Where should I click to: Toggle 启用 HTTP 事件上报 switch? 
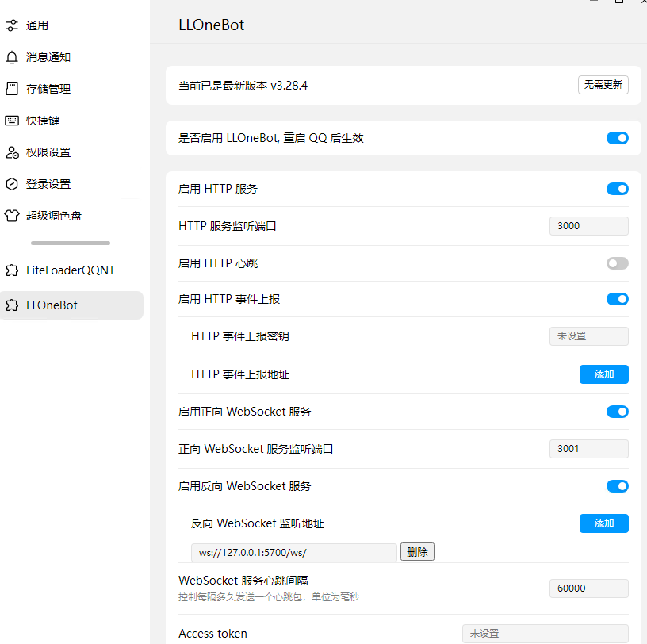(x=618, y=299)
